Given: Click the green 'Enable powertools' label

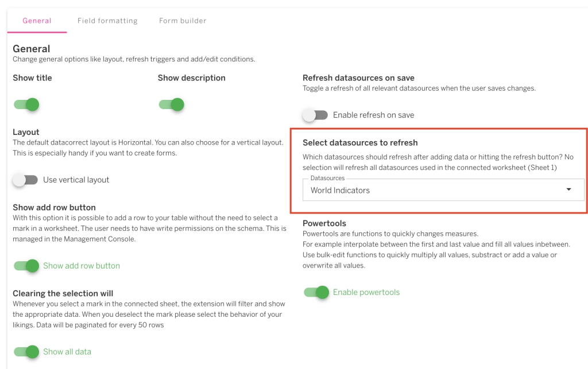Looking at the screenshot, I should point(366,292).
